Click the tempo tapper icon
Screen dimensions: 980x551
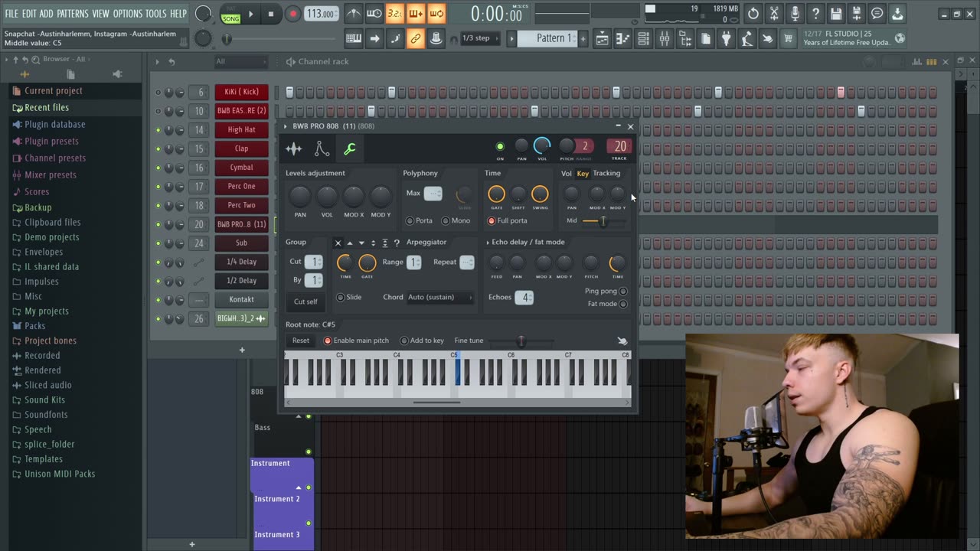[747, 38]
